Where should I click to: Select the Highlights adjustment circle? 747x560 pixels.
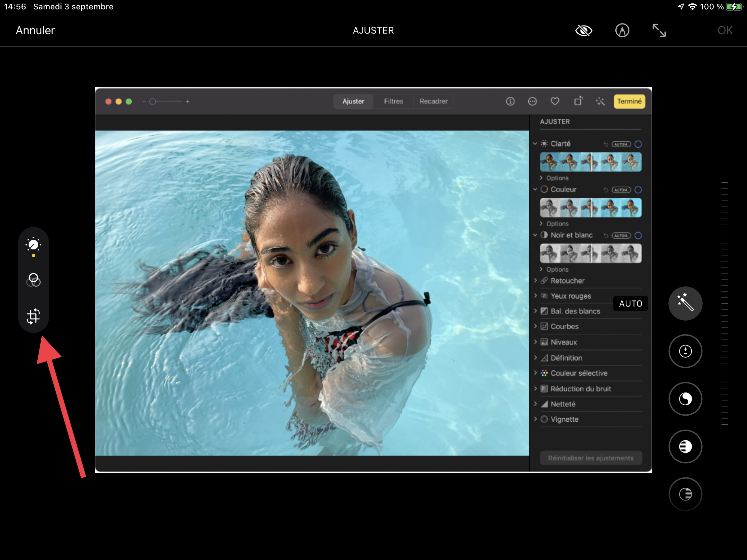pyautogui.click(x=685, y=446)
